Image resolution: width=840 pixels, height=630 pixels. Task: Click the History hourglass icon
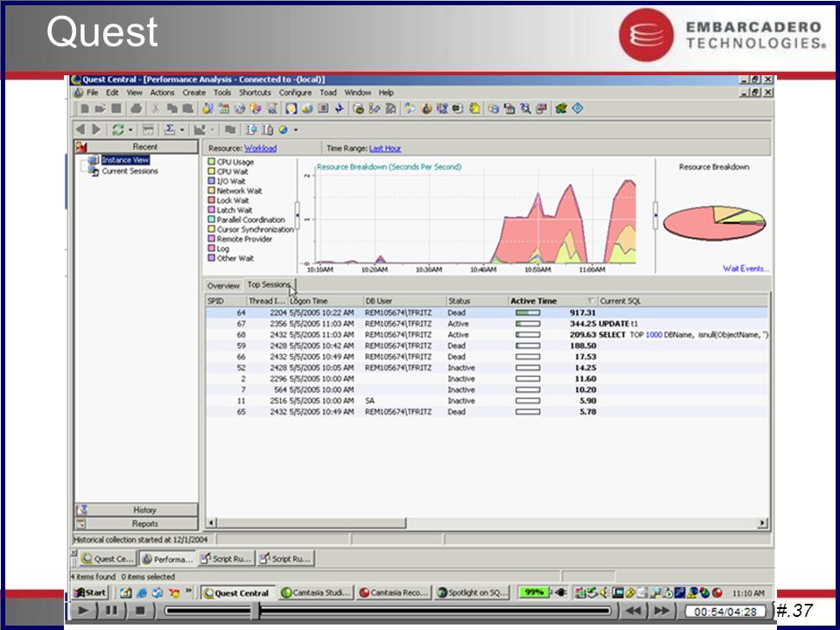[x=81, y=510]
